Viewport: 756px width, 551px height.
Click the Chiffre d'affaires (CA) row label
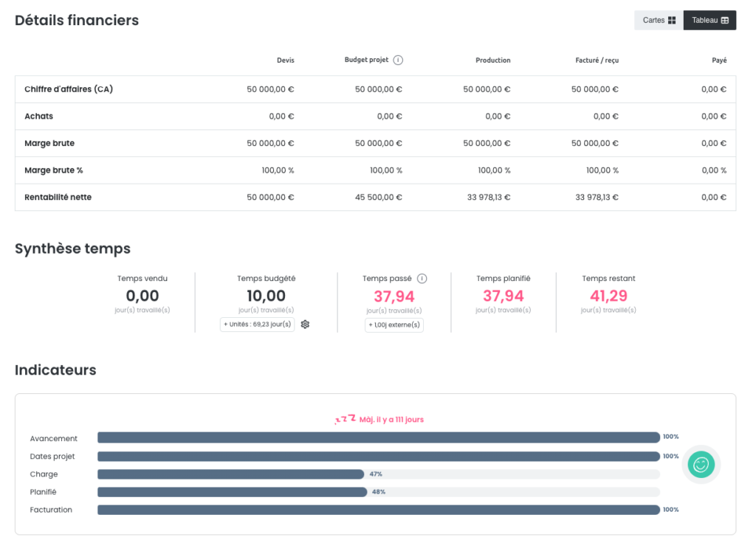click(x=69, y=89)
